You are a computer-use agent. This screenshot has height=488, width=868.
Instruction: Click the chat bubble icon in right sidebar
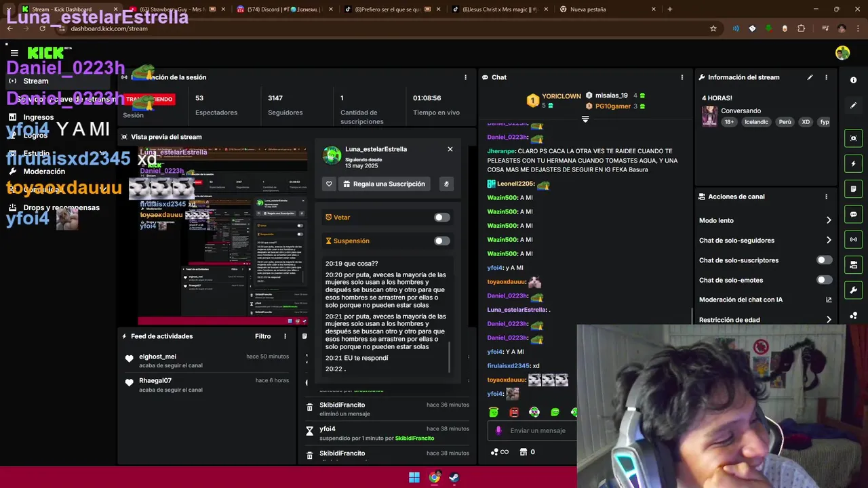point(853,214)
